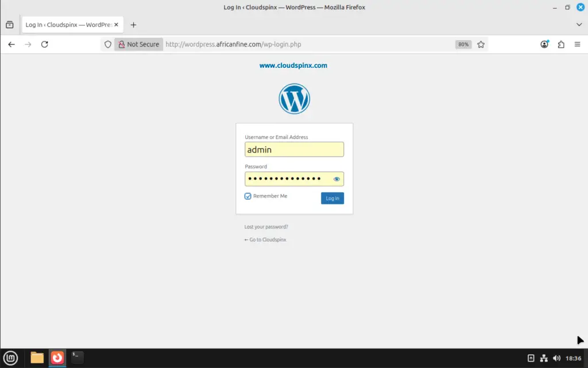Enable the Remember Me checkbox
Screen dimensions: 588x368
(247, 196)
